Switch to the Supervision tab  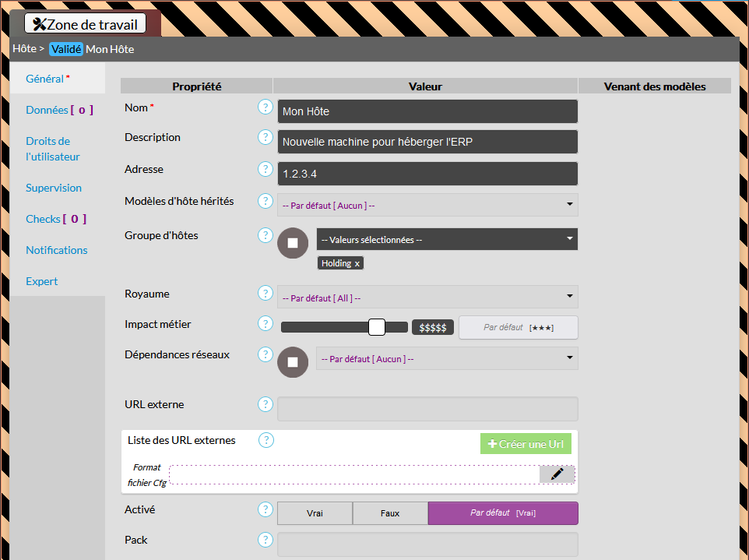(54, 188)
